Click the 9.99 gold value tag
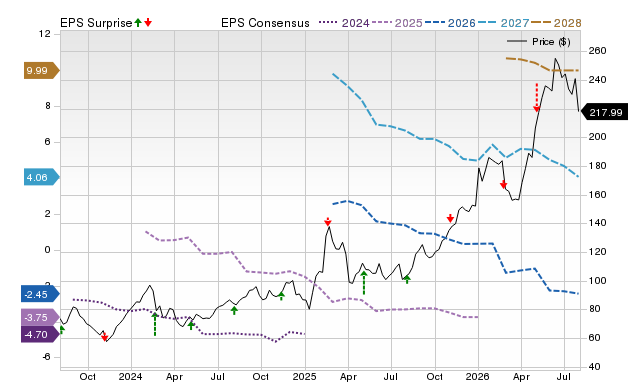 42,71
